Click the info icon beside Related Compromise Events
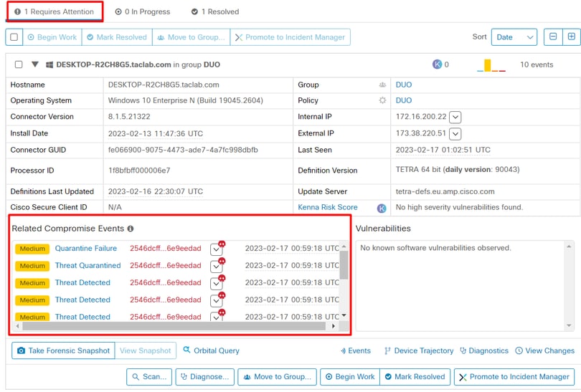This screenshot has width=581, height=392. click(x=131, y=229)
